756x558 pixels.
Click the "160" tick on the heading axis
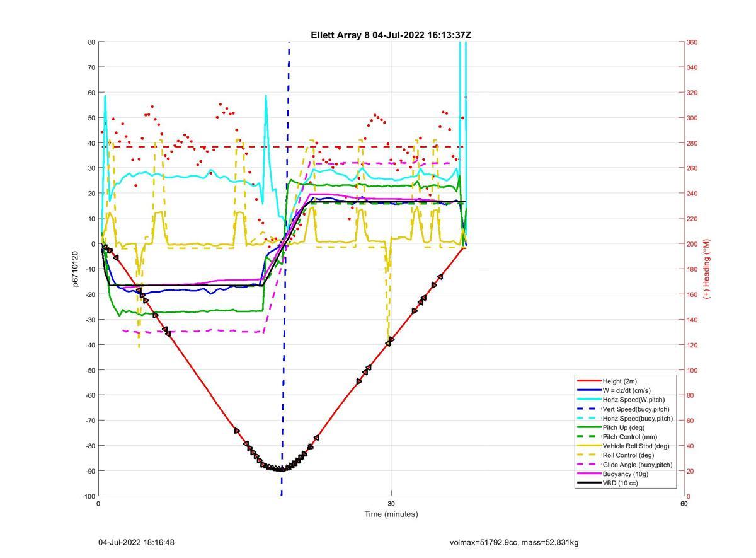(692, 294)
